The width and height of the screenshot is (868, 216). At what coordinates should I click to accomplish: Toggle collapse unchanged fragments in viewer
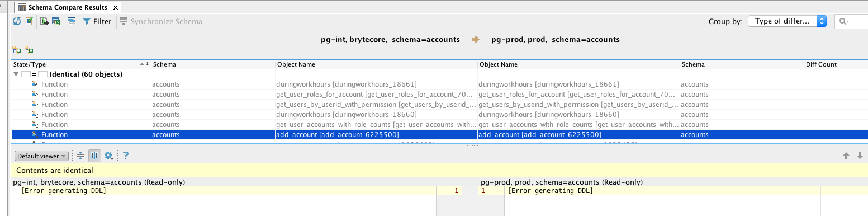coord(80,156)
